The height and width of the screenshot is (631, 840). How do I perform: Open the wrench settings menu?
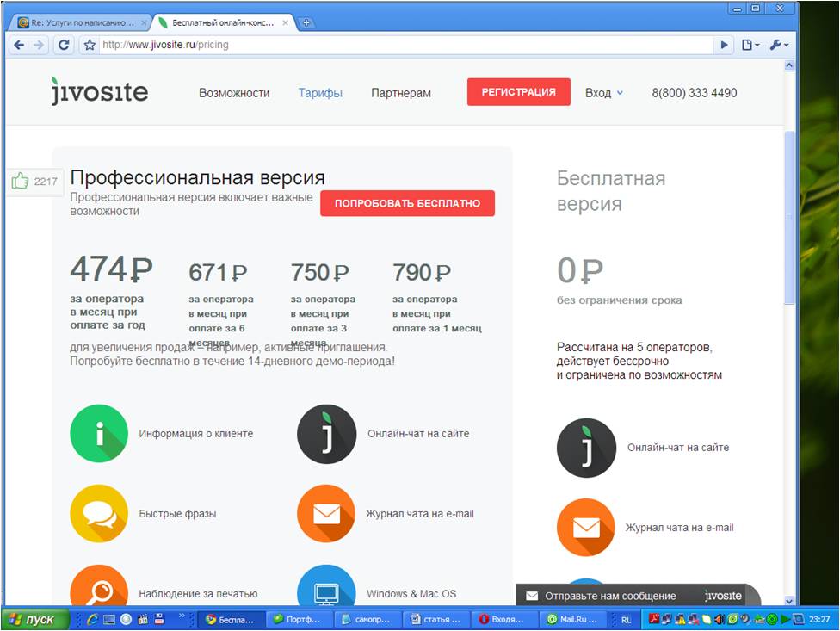pos(779,45)
